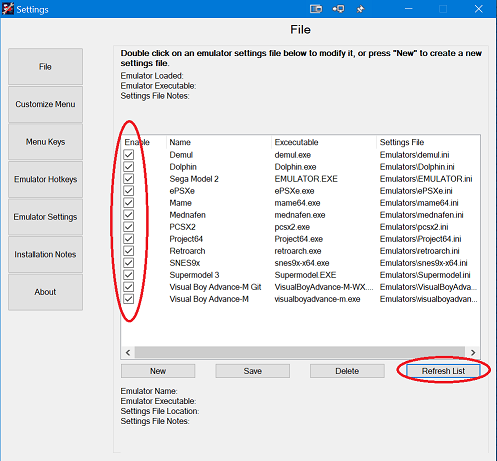This screenshot has width=497, height=461.
Task: Select the ePSXe entry name
Action: click(x=182, y=191)
